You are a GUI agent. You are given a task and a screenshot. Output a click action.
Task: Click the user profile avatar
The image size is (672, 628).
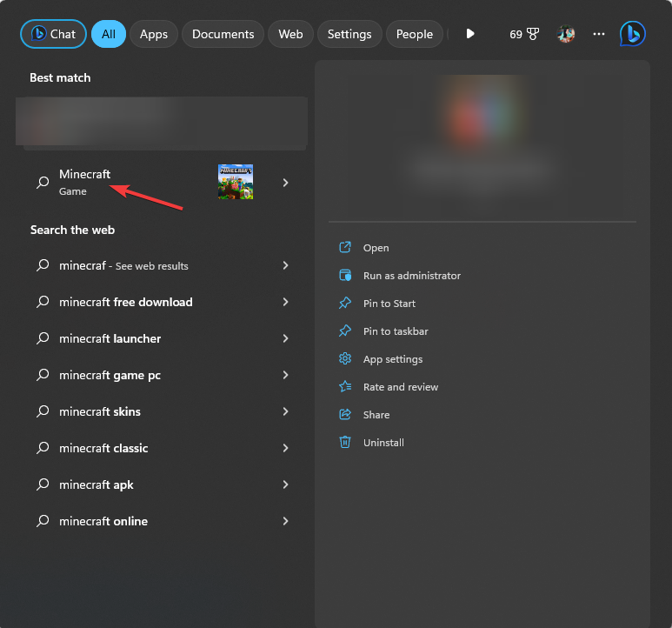coord(566,34)
